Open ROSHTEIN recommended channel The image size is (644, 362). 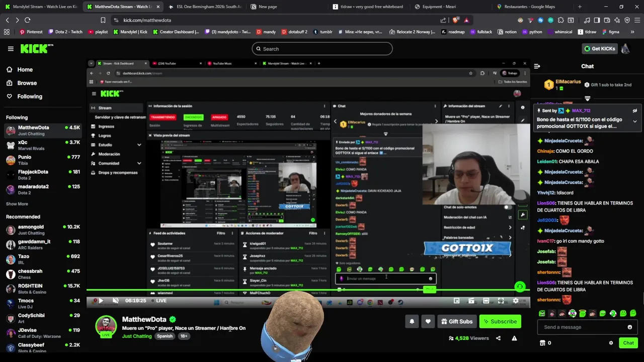click(43, 289)
